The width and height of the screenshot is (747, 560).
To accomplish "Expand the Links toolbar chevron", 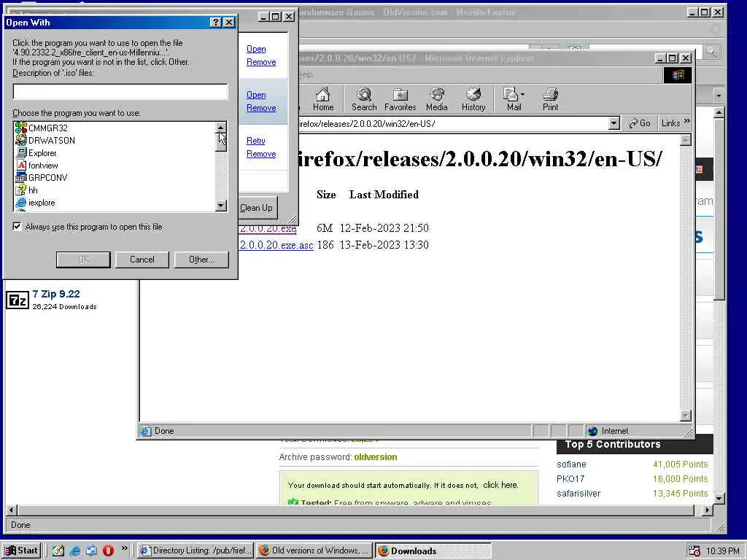I will pyautogui.click(x=686, y=122).
